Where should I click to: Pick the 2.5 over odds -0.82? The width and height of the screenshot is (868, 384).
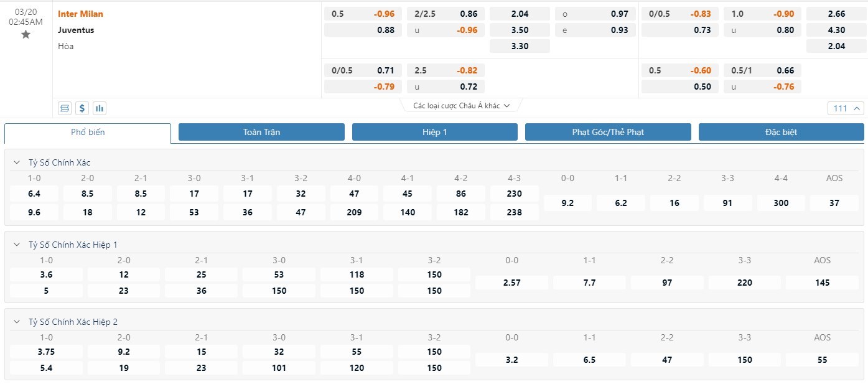(446, 70)
